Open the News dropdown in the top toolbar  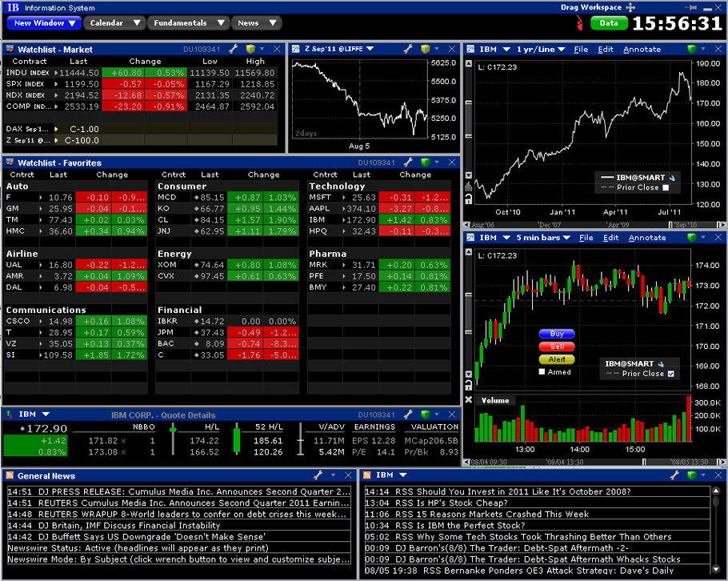(257, 22)
